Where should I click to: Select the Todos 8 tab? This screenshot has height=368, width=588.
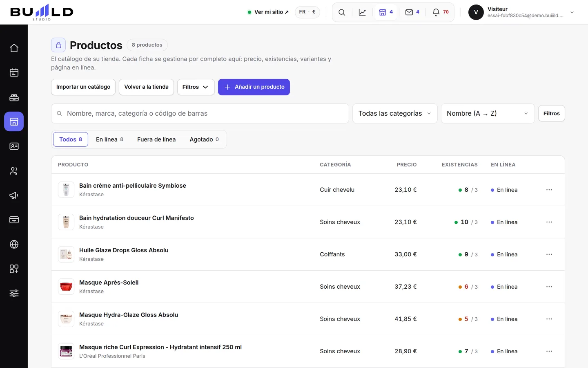[71, 139]
